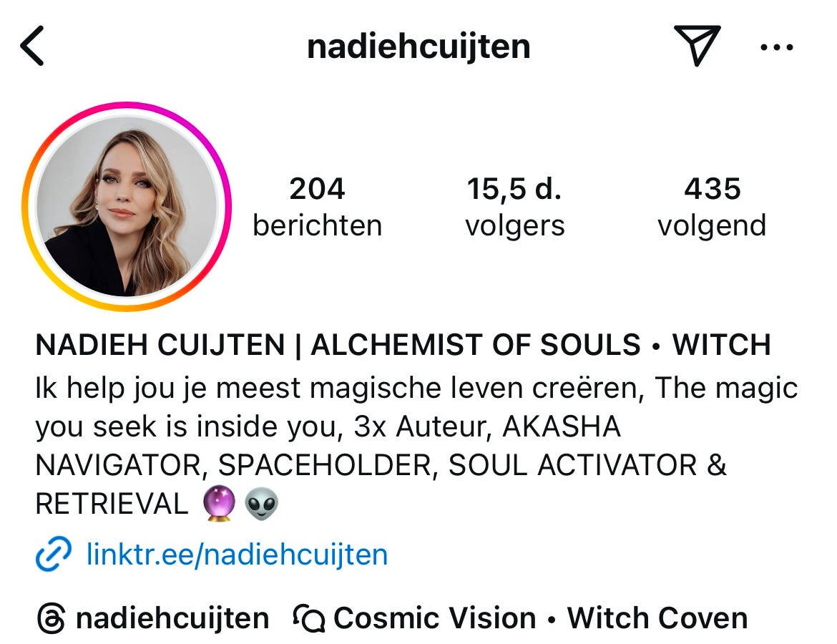
Task: Tap the volgers label under follower count
Action: point(514,225)
